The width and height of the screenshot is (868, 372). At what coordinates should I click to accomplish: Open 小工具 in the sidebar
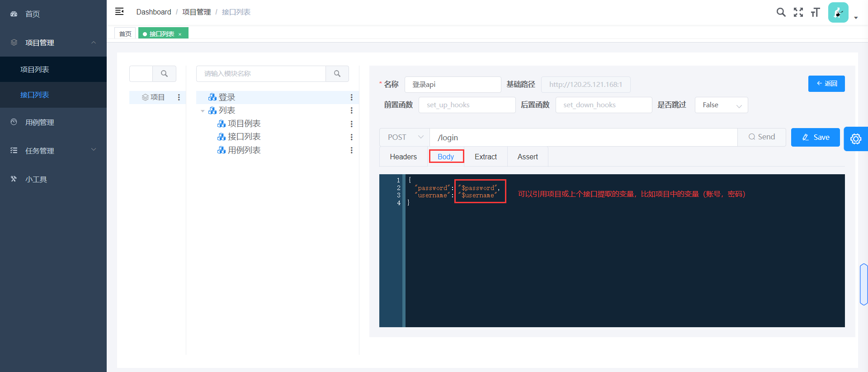point(53,179)
